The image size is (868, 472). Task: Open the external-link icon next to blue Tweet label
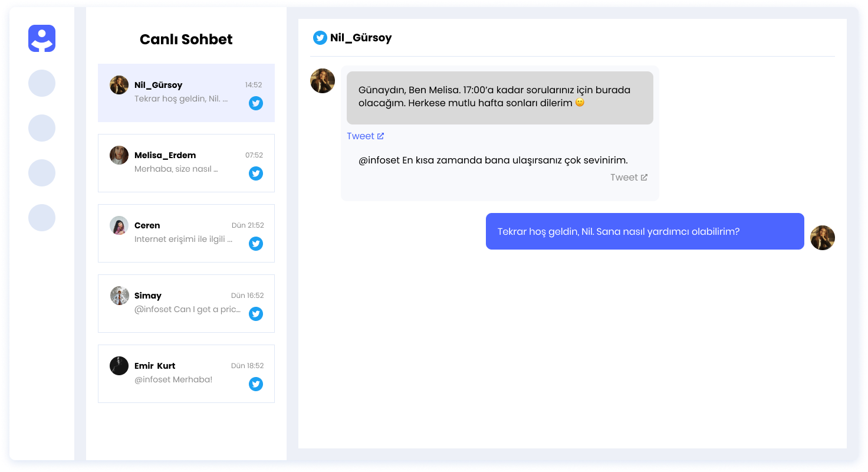(x=382, y=136)
